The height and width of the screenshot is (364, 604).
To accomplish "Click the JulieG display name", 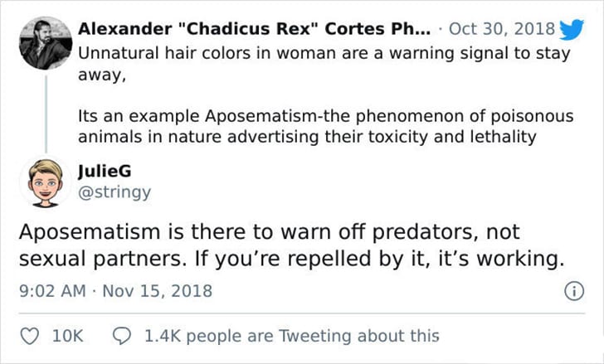I will pos(105,171).
